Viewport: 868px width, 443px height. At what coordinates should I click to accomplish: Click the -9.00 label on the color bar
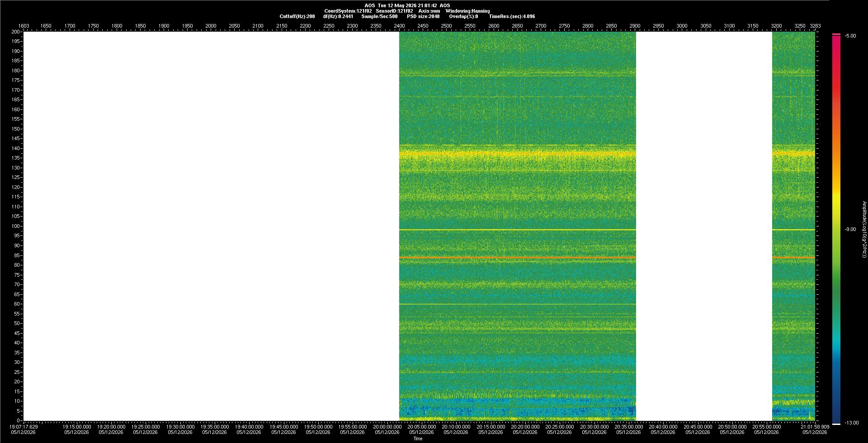850,229
